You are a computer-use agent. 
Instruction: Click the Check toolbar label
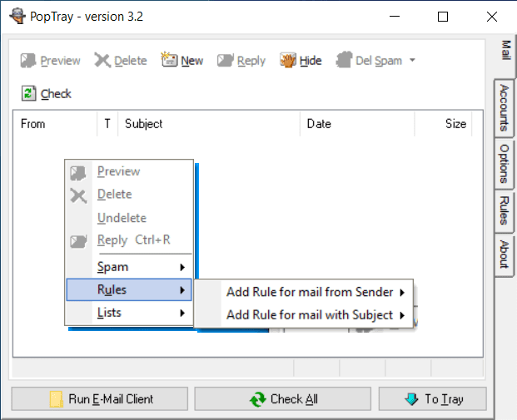point(56,94)
